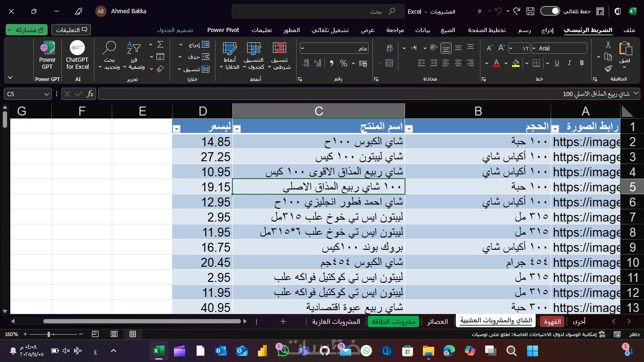This screenshot has height=362, width=644.
Task: Apply the yellow fill color
Action: point(516,63)
